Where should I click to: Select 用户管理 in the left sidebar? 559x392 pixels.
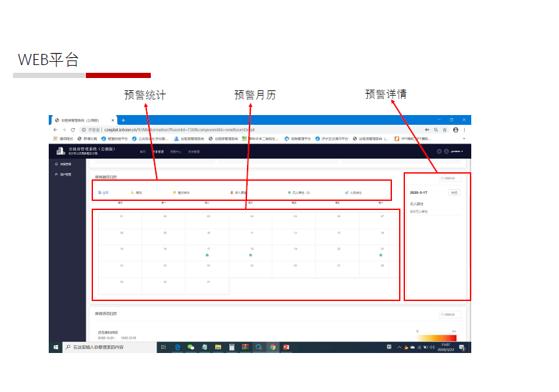click(x=64, y=174)
